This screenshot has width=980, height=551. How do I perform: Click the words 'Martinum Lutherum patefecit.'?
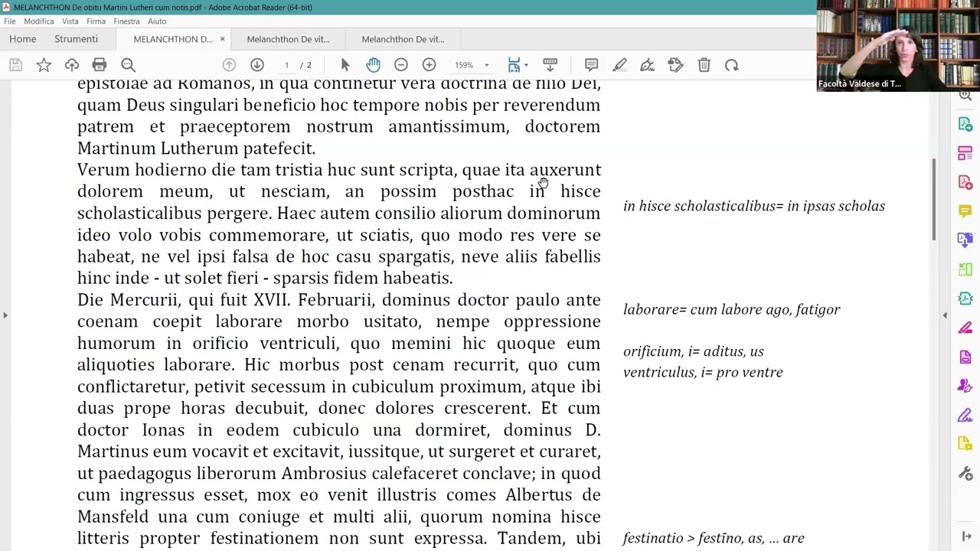196,148
